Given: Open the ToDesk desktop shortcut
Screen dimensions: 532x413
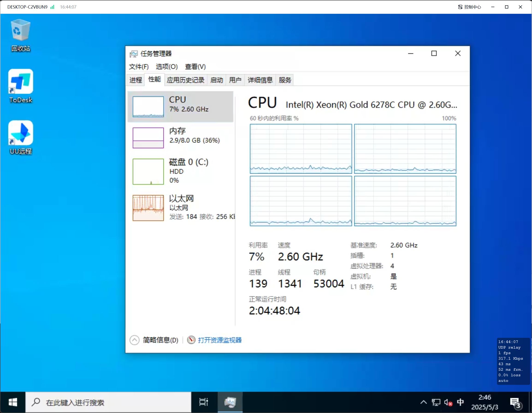Looking at the screenshot, I should tap(21, 82).
